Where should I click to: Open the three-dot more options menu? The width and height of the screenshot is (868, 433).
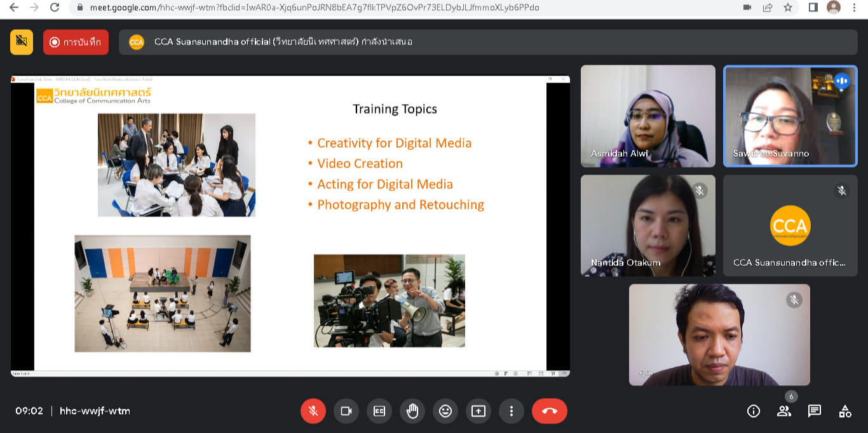(x=512, y=411)
